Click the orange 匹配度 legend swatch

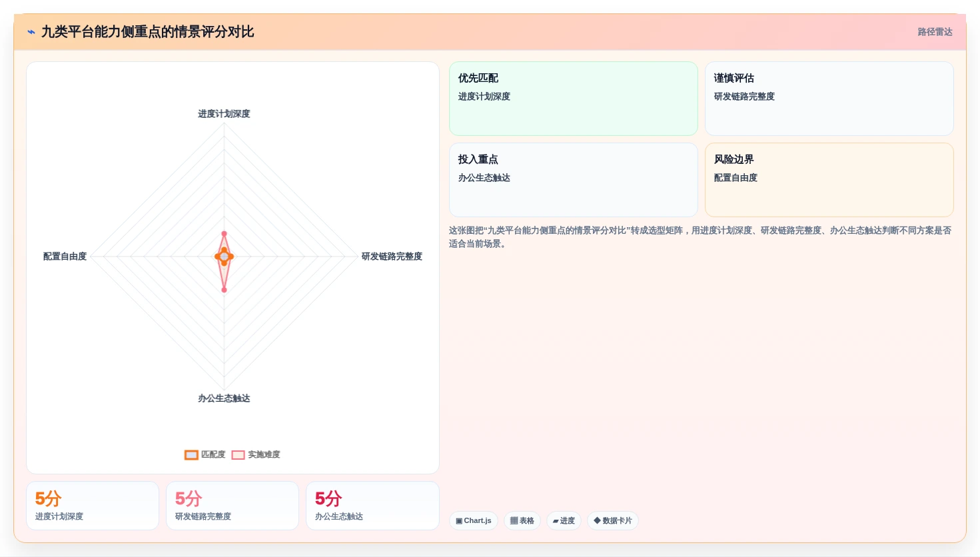click(191, 455)
